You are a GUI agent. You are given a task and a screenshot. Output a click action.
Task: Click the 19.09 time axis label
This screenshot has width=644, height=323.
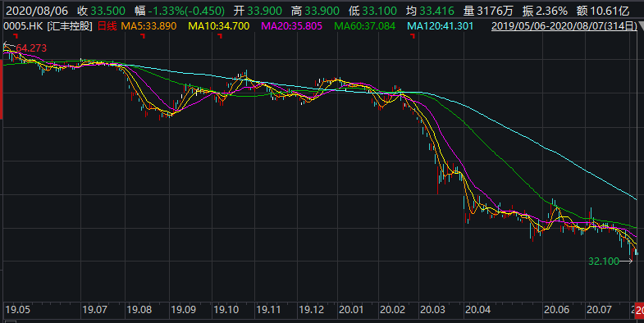pyautogui.click(x=184, y=309)
